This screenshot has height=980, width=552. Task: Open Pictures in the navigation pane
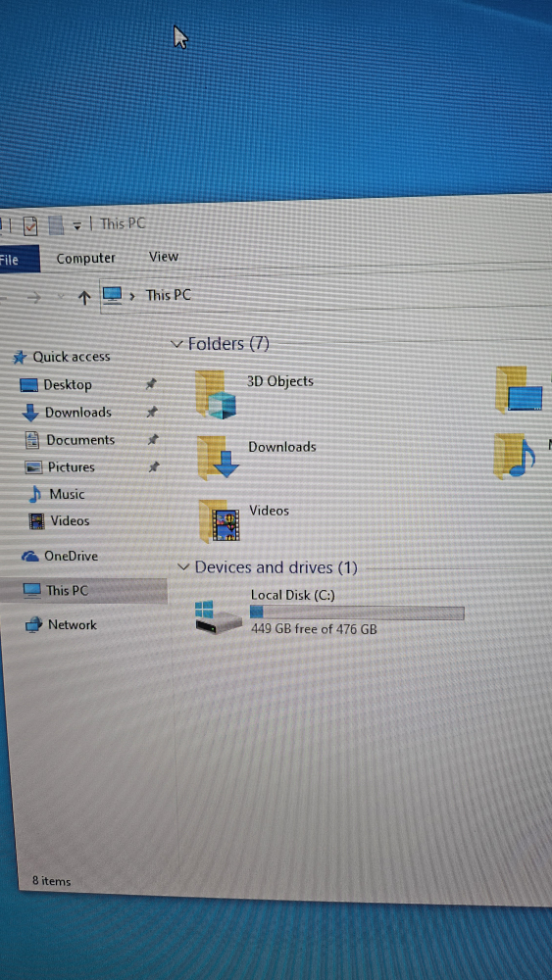click(x=72, y=466)
